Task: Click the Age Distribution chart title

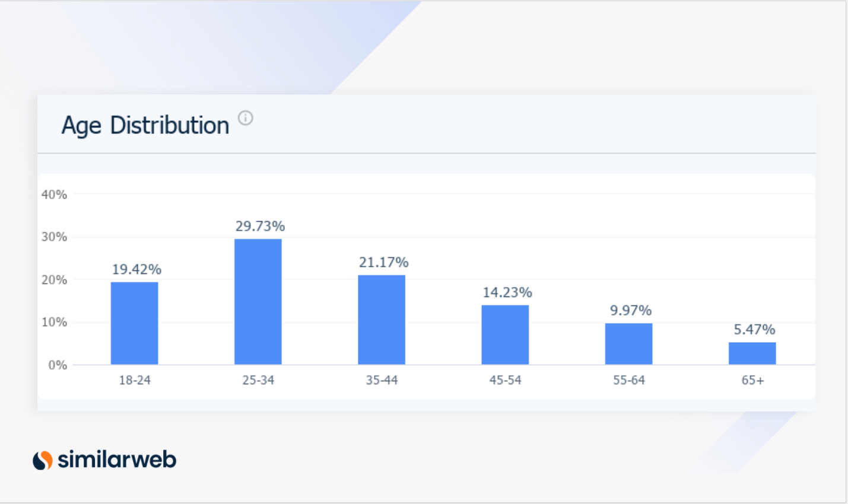Action: (145, 125)
